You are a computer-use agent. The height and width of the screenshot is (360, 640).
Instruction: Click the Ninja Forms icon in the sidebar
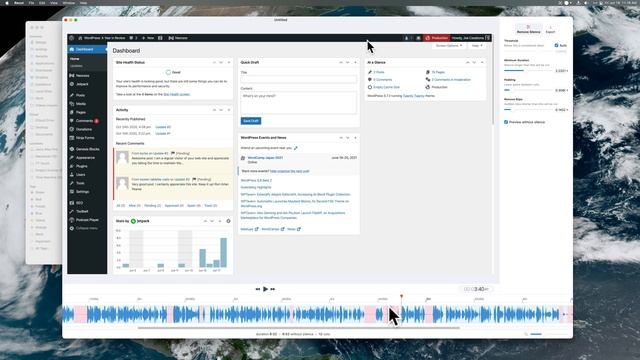click(x=72, y=138)
